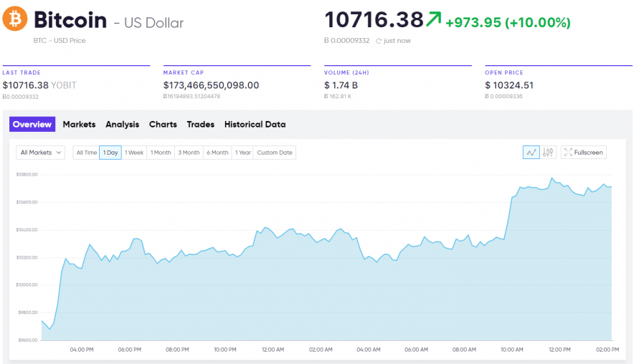Open the Markets tab

click(79, 125)
